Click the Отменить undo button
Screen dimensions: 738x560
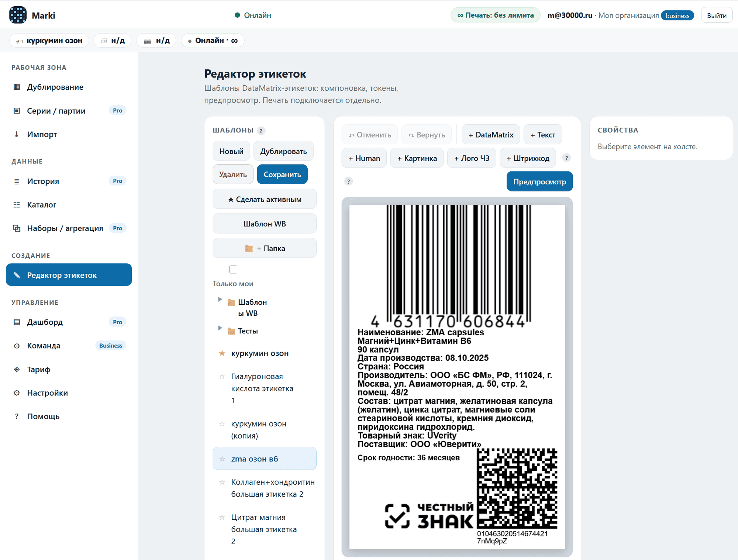370,135
